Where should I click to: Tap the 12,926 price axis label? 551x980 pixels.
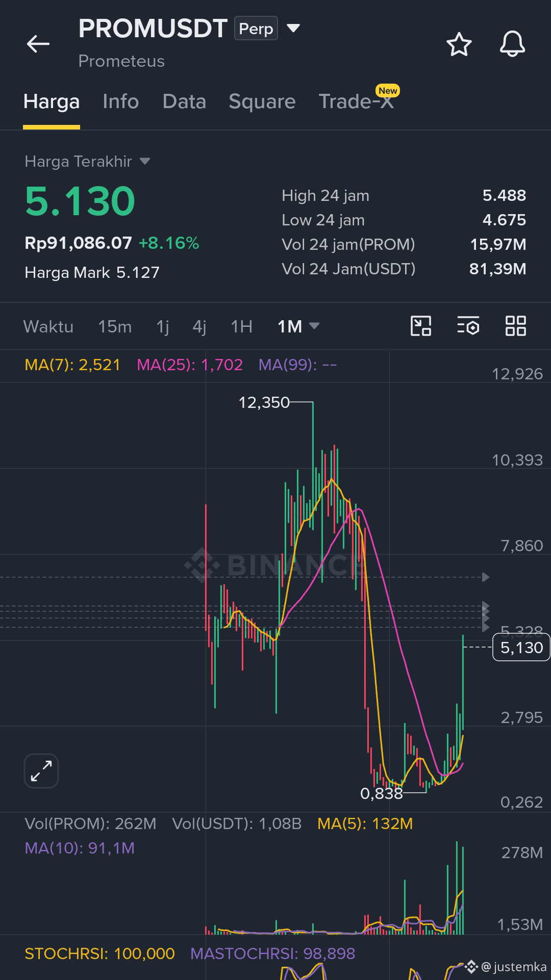[517, 374]
